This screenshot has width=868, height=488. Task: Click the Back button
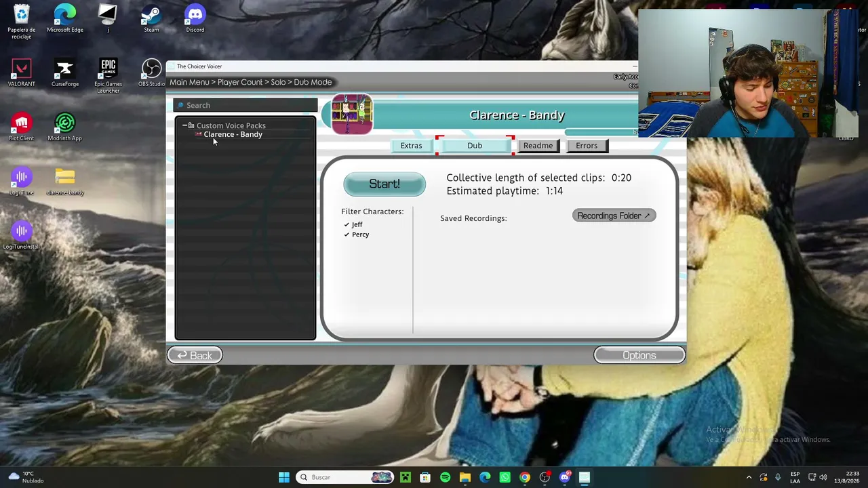pos(195,355)
